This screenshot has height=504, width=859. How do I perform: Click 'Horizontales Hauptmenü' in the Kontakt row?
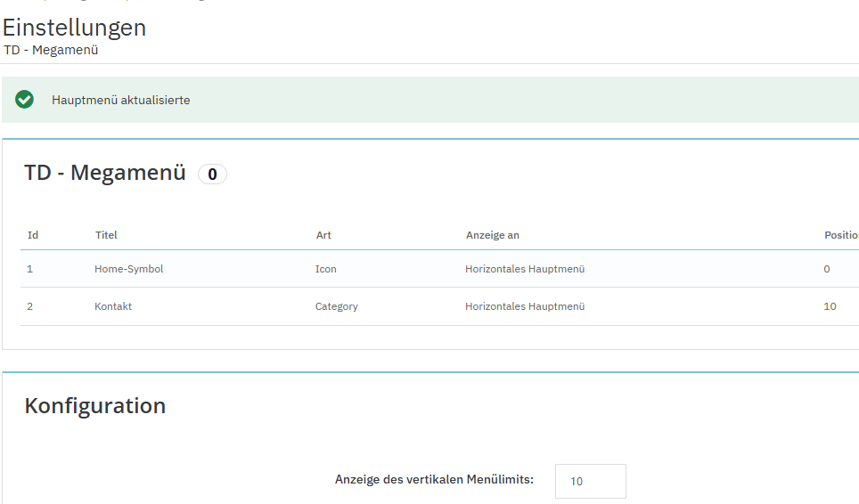point(525,306)
